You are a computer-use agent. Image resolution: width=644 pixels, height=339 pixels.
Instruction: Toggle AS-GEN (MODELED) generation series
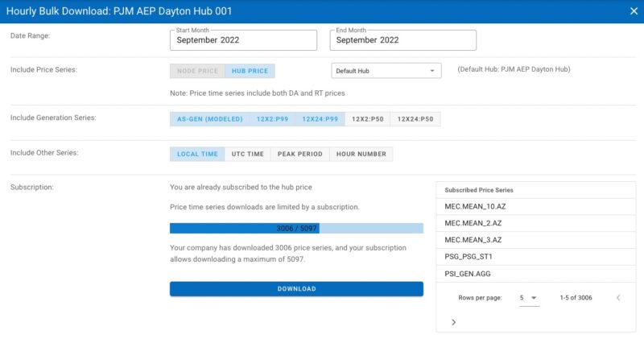coord(210,119)
